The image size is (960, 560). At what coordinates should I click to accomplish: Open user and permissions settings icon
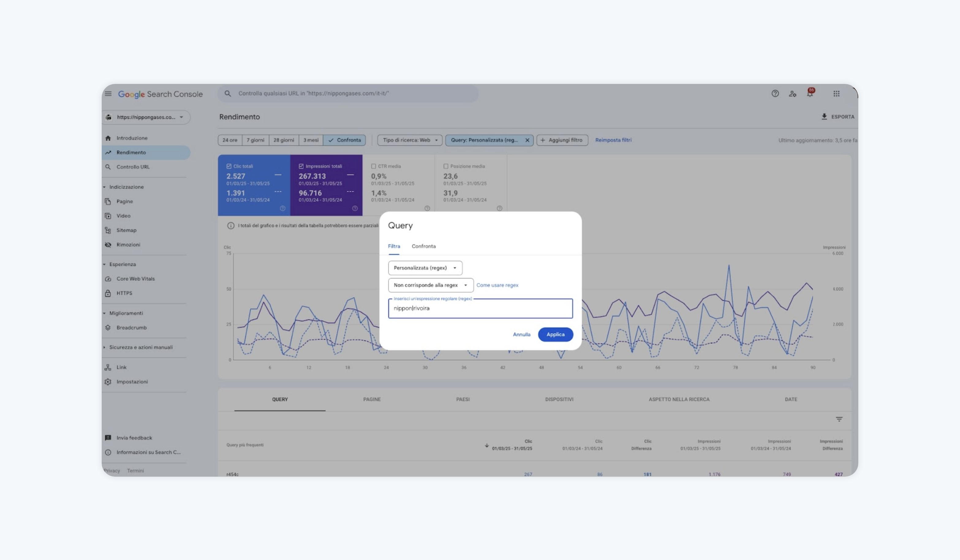792,94
